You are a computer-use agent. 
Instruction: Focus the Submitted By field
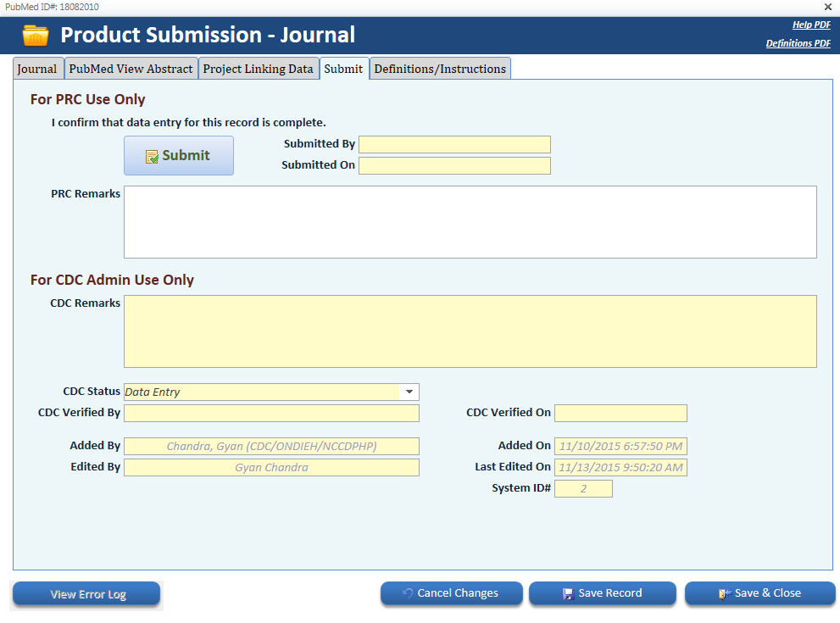pyautogui.click(x=454, y=144)
